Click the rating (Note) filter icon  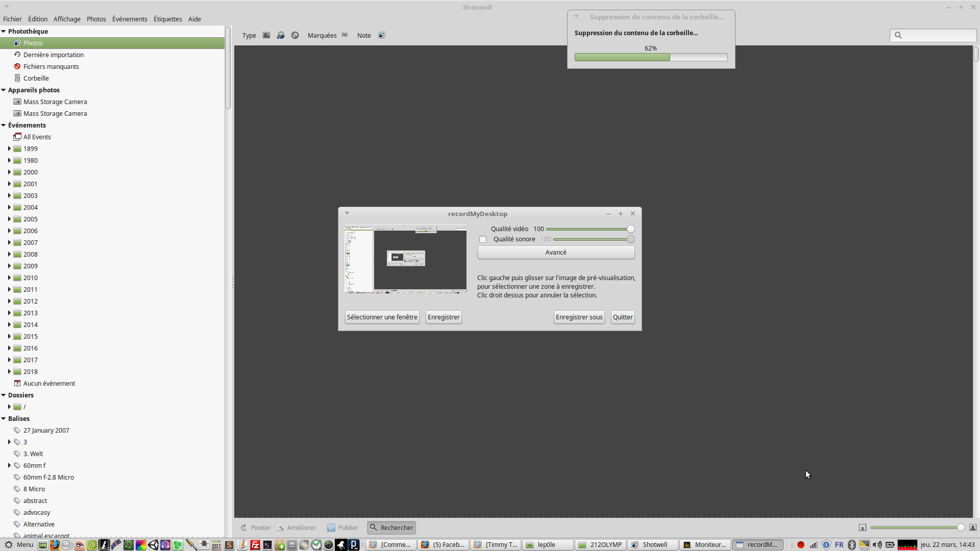381,35
